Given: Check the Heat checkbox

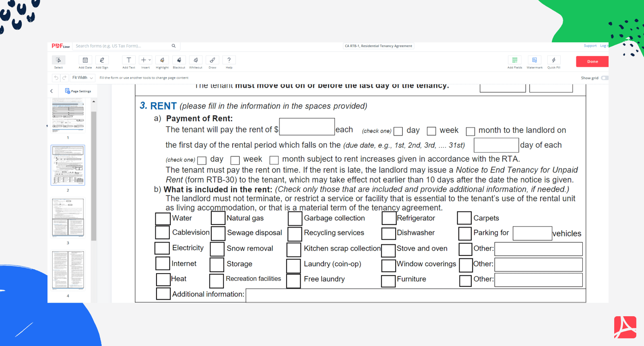Looking at the screenshot, I should pyautogui.click(x=163, y=279).
